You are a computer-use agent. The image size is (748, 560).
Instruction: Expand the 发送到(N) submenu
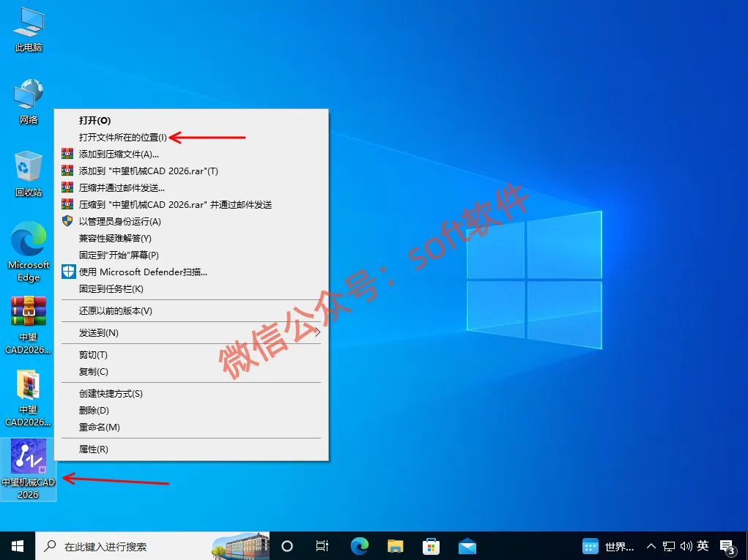(190, 332)
